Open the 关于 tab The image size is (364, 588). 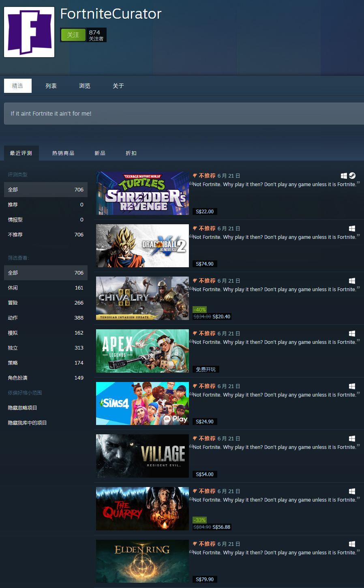pyautogui.click(x=118, y=86)
